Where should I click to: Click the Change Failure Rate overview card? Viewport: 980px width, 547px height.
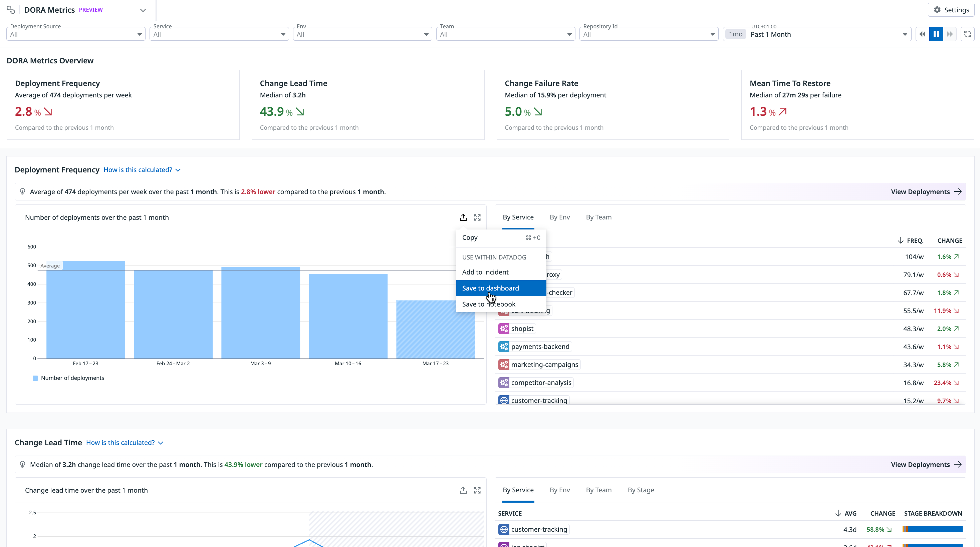pos(613,104)
